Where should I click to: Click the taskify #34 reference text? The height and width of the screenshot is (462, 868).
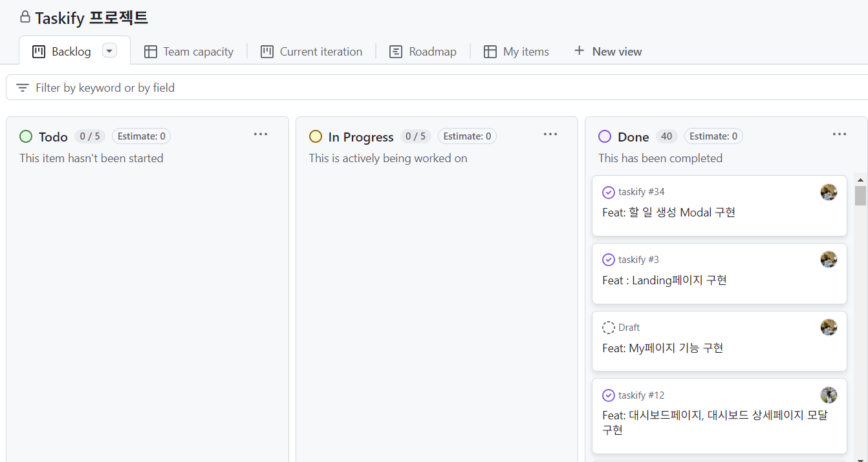coord(641,192)
